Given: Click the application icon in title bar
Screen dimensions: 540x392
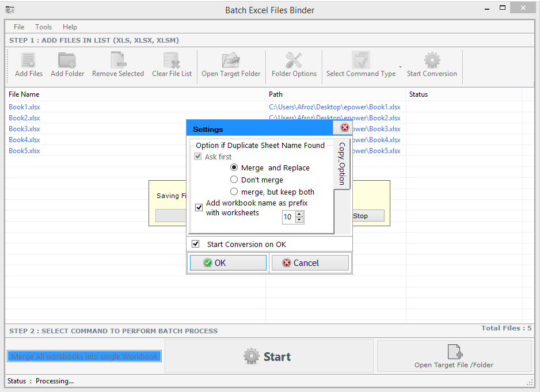Looking at the screenshot, I should tap(10, 10).
